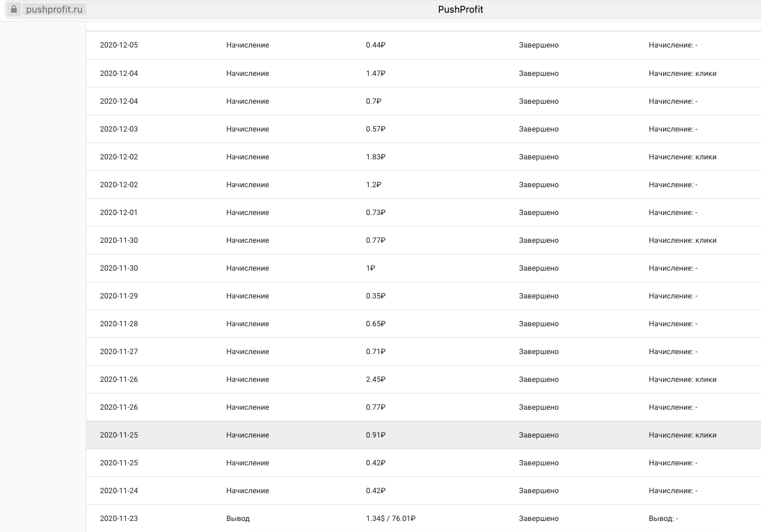Select the 2020-12-01 date cell
This screenshot has width=761, height=532.
[x=119, y=213]
